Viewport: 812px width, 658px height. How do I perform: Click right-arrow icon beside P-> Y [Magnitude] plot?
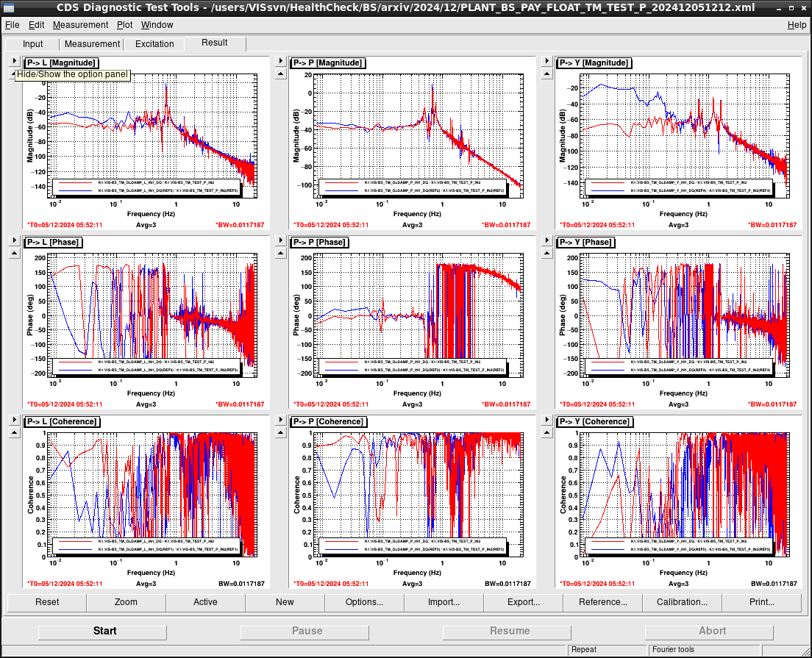point(547,60)
